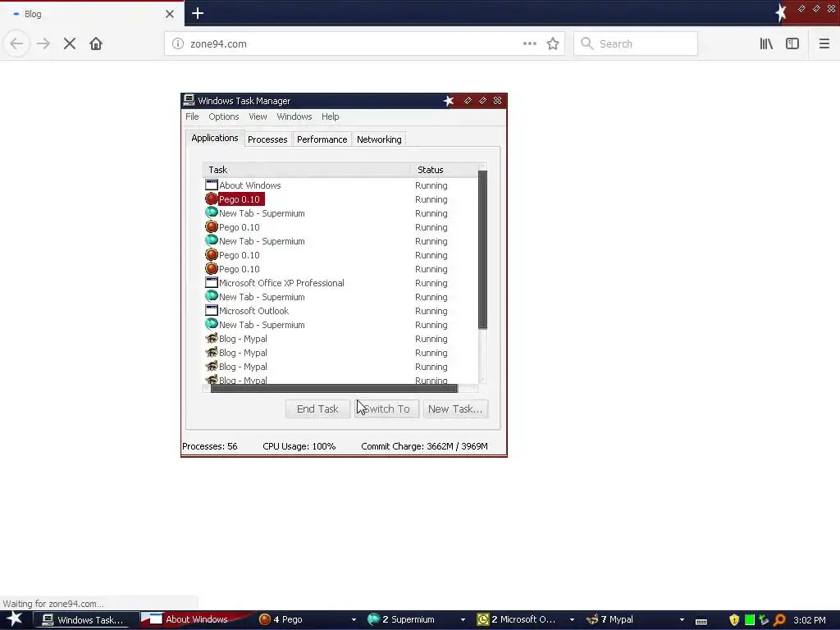Open the browser Library icon

pos(766,44)
